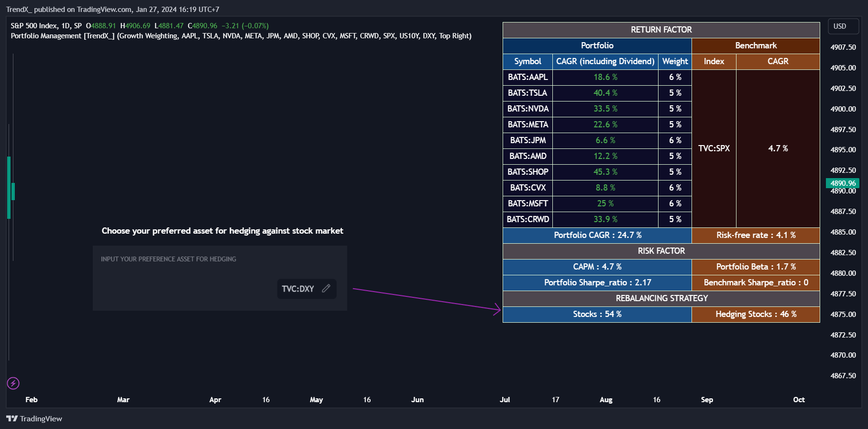Image resolution: width=868 pixels, height=429 pixels.
Task: Click the Weight column header
Action: pos(675,61)
